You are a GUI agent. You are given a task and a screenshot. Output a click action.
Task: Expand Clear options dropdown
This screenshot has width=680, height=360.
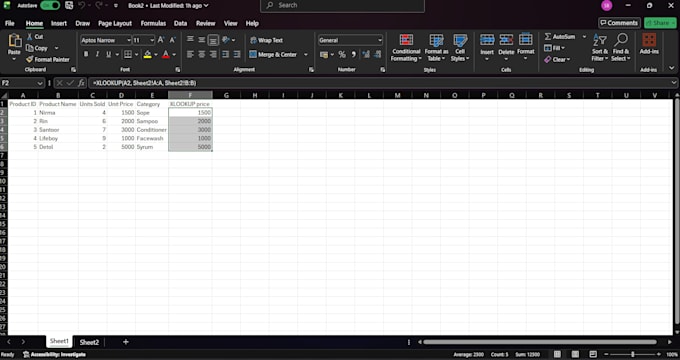tap(568, 59)
